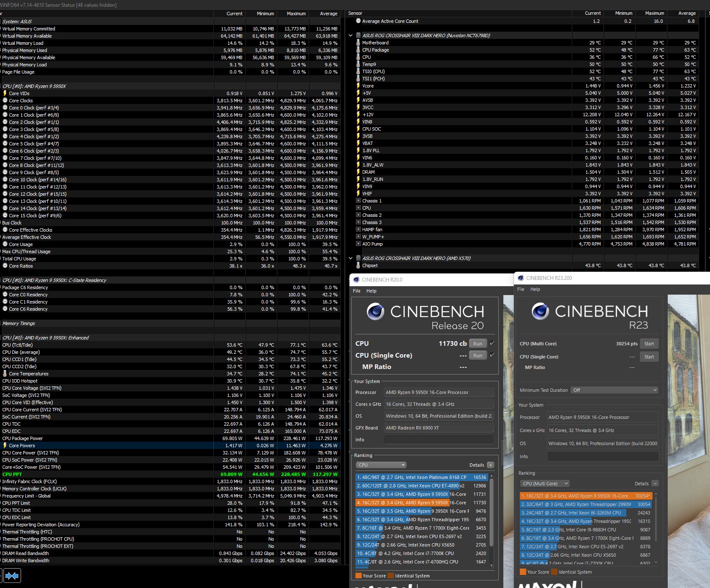Click the lightning icon beside Core Powers

[5, 446]
